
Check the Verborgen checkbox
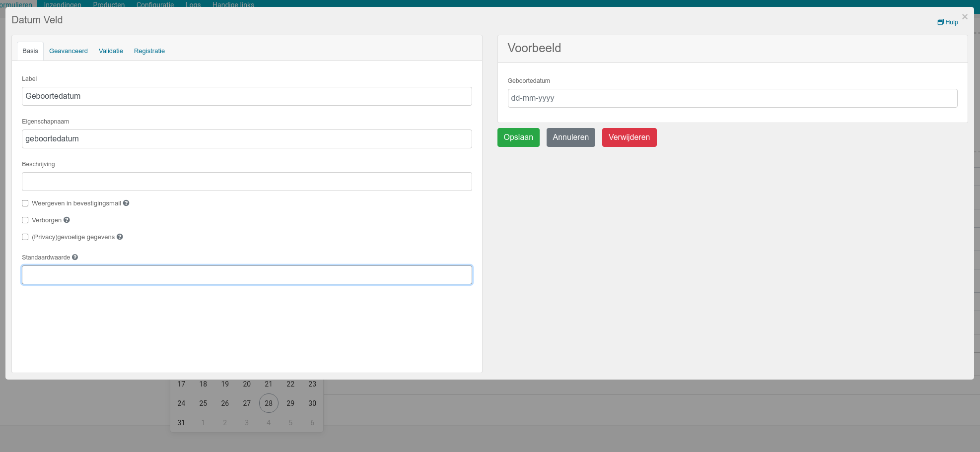pos(25,220)
